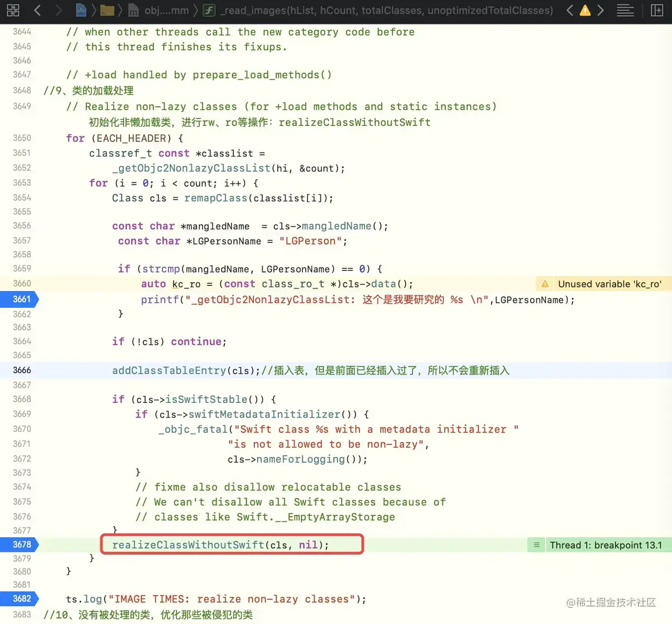672x624 pixels.
Task: Click the Unused variable 'kc_ro' warning
Action: point(609,284)
